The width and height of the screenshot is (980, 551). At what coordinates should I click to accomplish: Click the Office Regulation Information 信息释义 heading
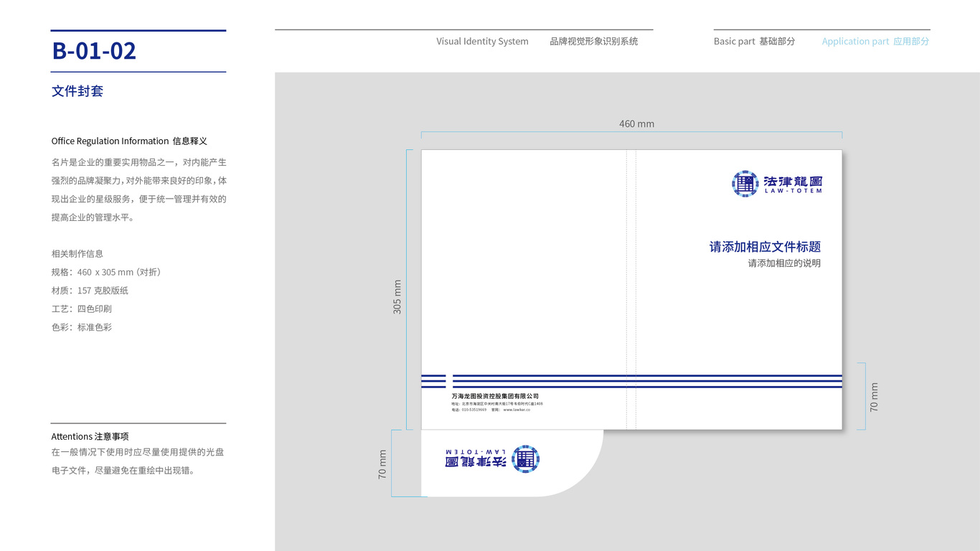coord(129,141)
